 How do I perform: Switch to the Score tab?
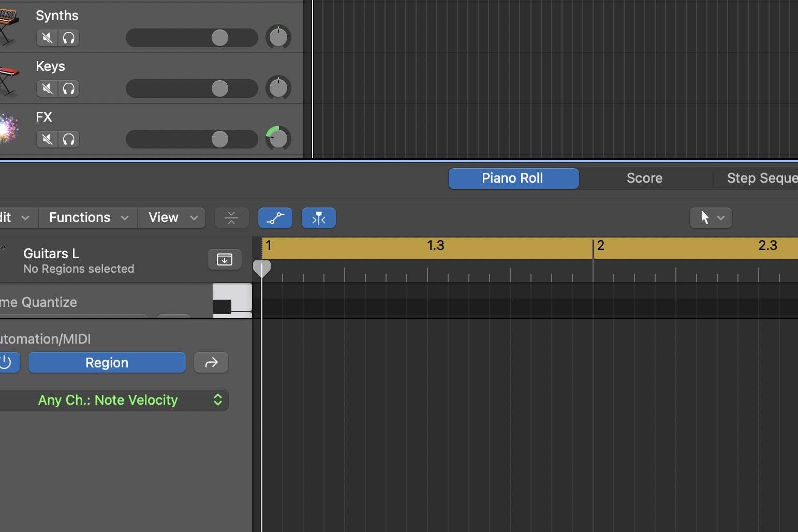[644, 179]
